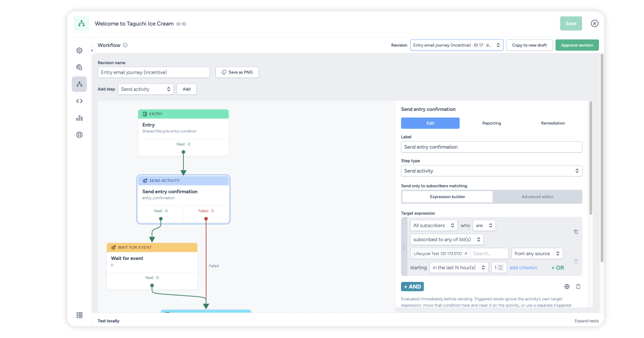Select the workflow diagram sidebar icon
The image size is (644, 338).
[79, 84]
